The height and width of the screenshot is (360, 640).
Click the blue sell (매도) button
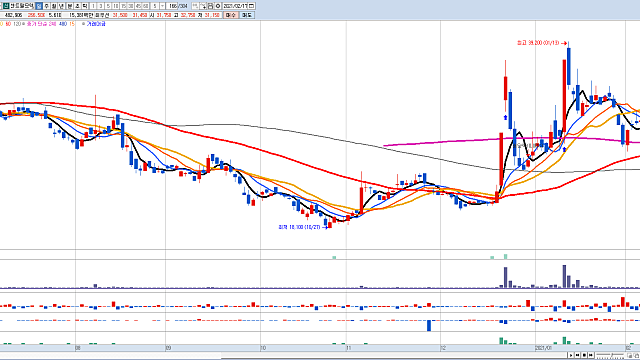247,15
